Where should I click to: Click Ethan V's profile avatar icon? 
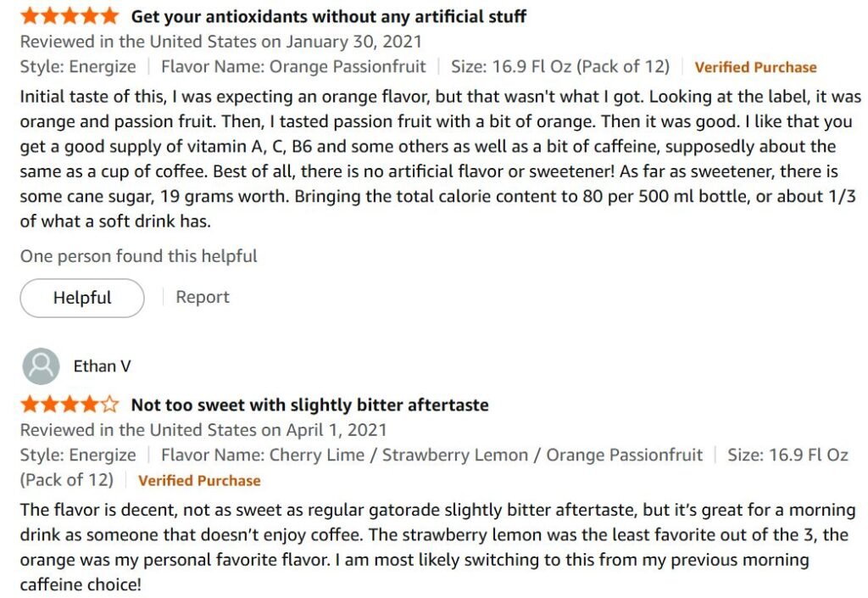(41, 366)
